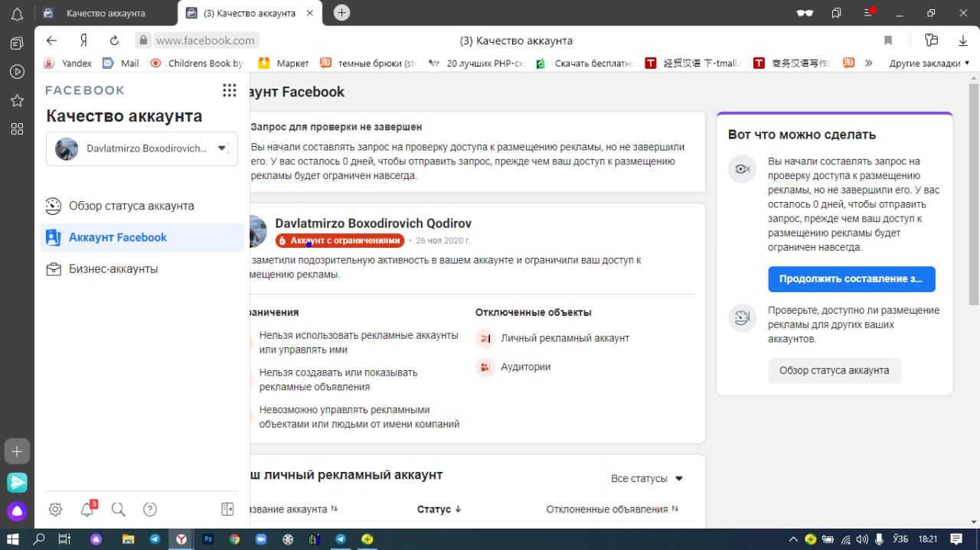Open Zoom from the taskbar

(x=260, y=539)
